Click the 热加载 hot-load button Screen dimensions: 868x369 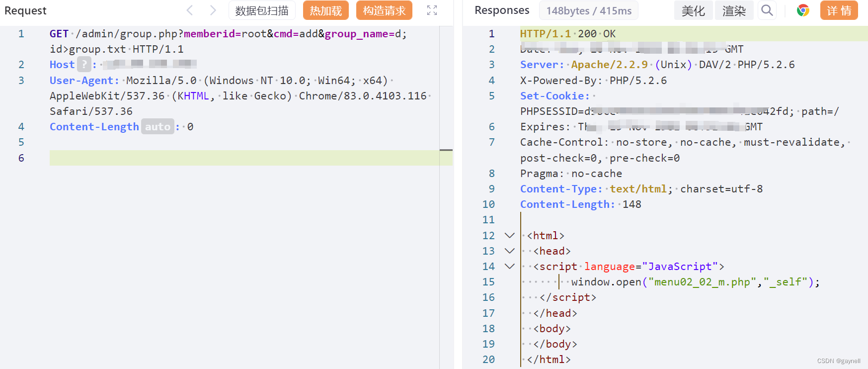[326, 10]
